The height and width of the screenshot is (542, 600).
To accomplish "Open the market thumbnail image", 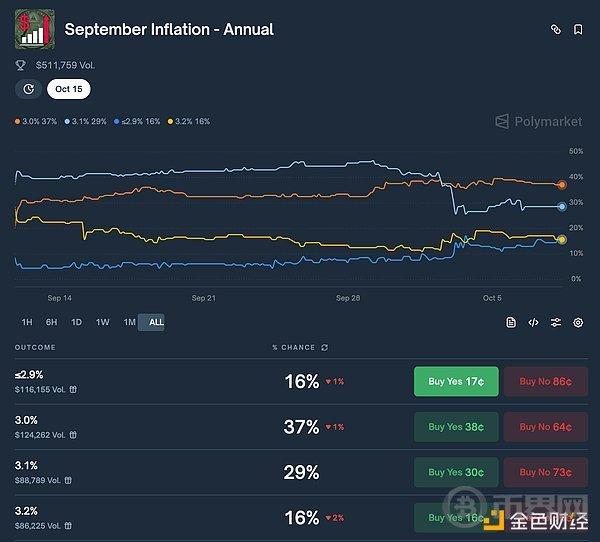I will click(34, 30).
